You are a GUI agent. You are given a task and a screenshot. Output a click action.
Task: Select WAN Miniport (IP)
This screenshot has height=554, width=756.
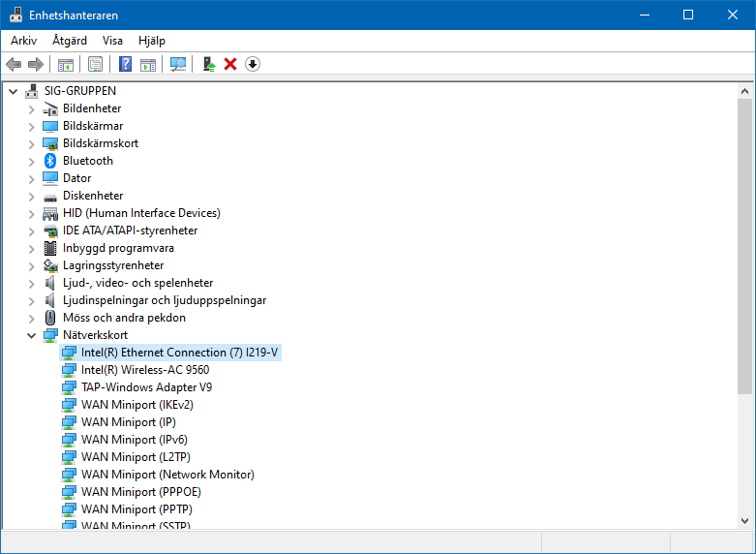point(128,421)
